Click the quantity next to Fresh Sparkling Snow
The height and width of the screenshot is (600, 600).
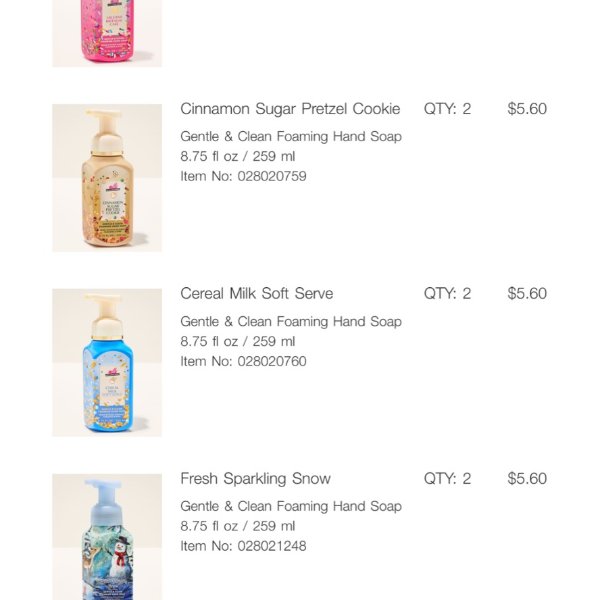tap(447, 479)
